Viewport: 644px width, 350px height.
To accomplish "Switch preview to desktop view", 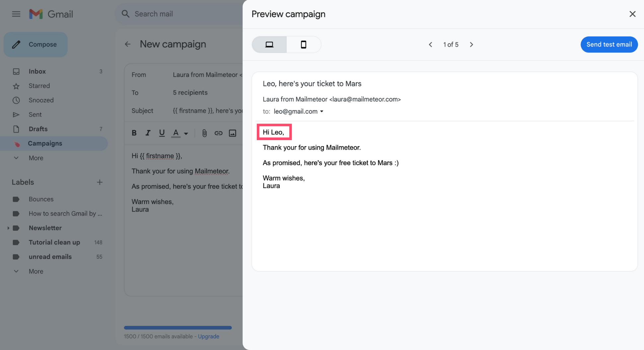I will pos(269,44).
